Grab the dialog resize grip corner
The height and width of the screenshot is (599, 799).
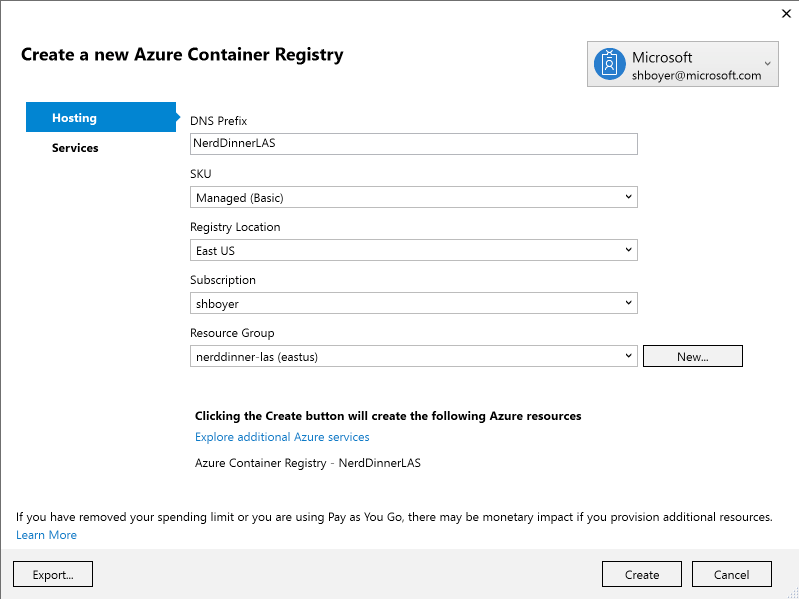point(793,593)
